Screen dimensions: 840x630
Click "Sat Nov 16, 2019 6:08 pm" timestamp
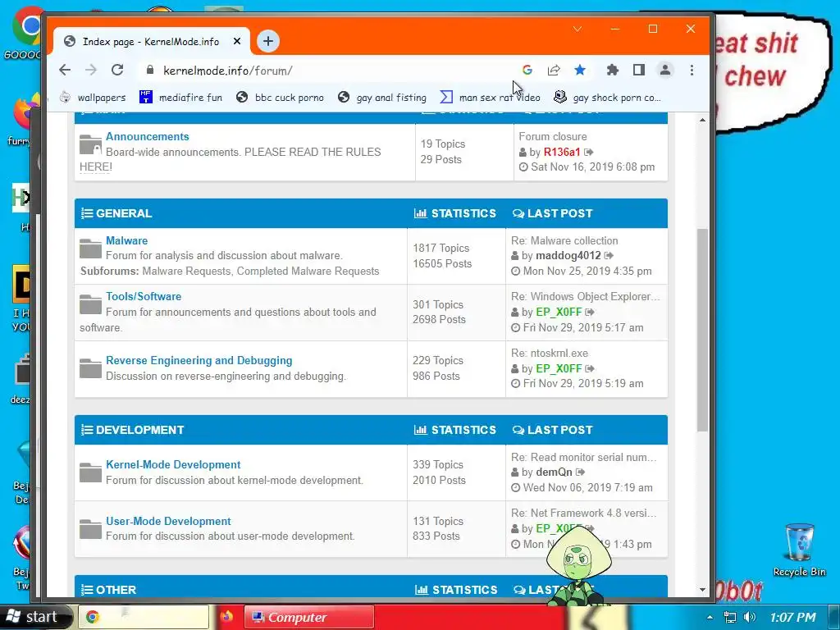click(592, 167)
